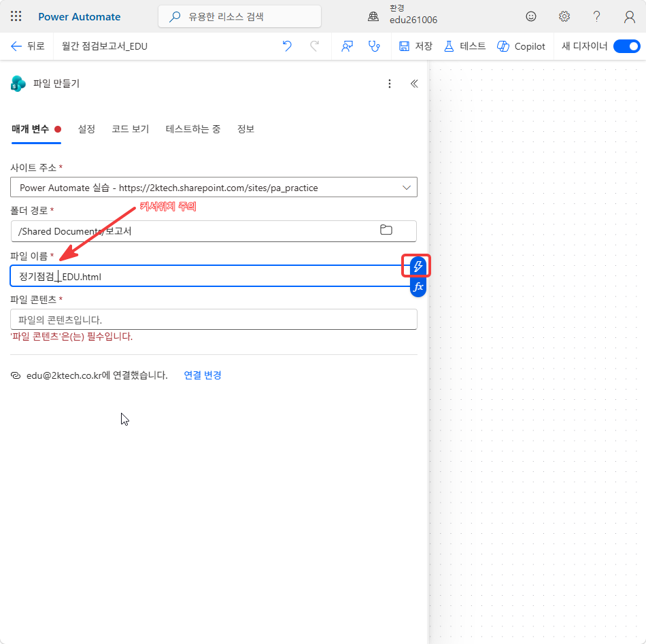646x644 pixels.
Task: Open the folder picker icon
Action: [x=386, y=230]
